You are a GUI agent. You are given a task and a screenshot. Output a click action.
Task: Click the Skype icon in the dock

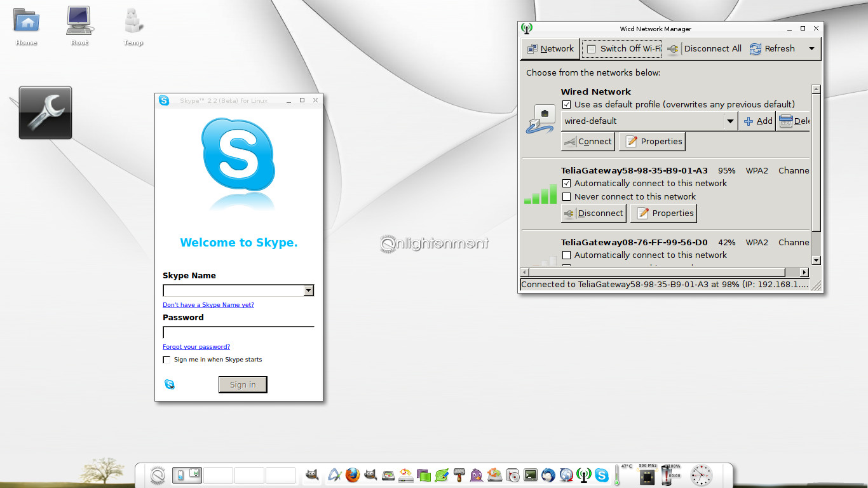(601, 475)
